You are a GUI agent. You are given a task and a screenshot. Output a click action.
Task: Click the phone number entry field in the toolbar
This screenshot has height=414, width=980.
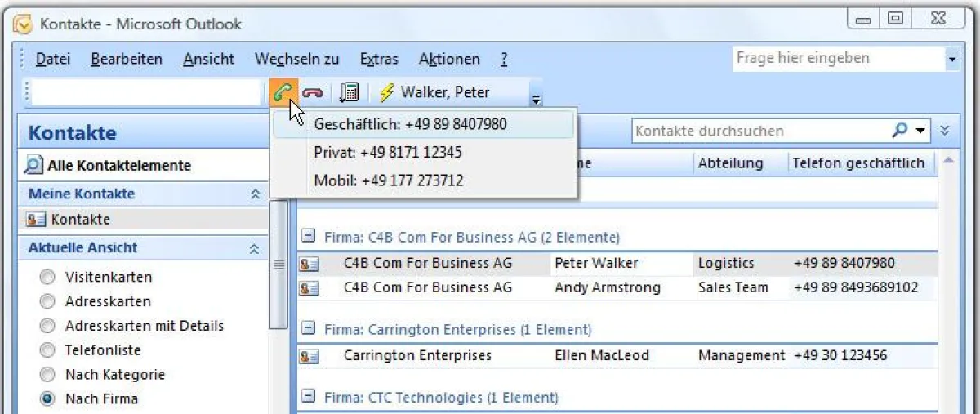coord(145,92)
